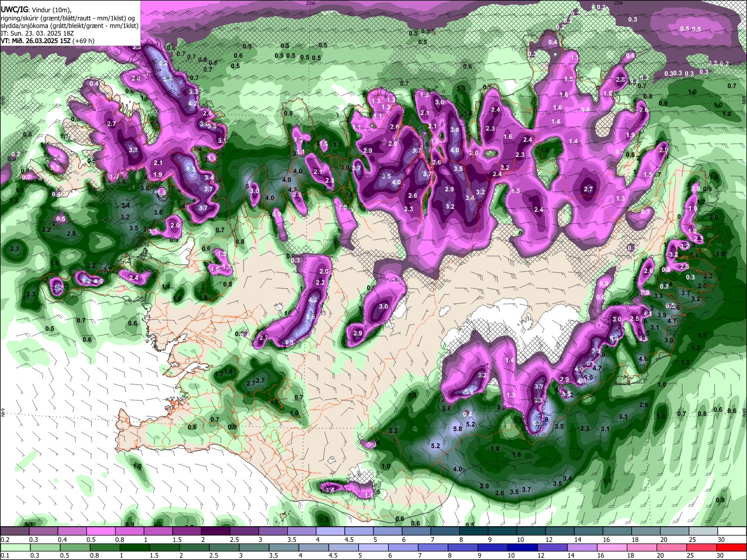The width and height of the screenshot is (747, 560).
Task: Click the light pink 16 rain swatch
Action: (x=612, y=547)
